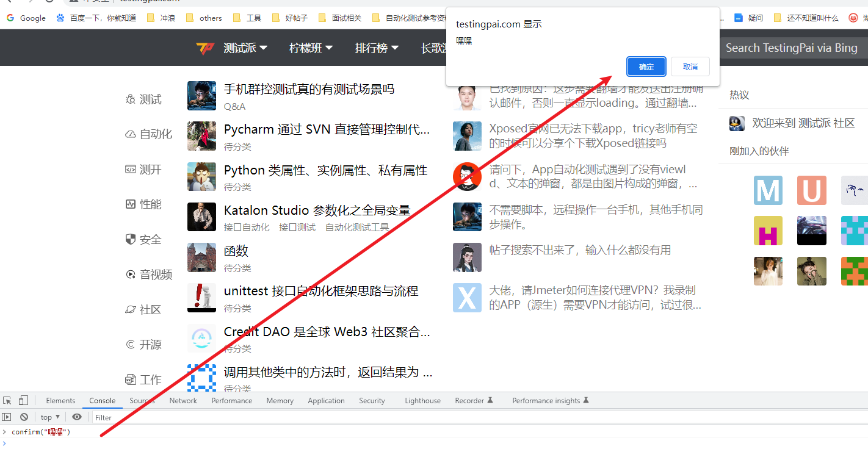The height and width of the screenshot is (474, 868).
Task: Open the unittest 接口自动化框架思路与流程 post
Action: coord(321,291)
